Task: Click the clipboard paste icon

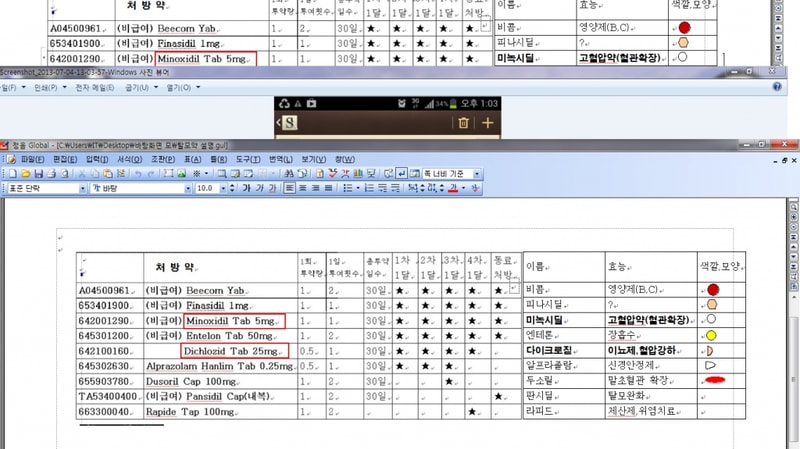Action: point(108,174)
